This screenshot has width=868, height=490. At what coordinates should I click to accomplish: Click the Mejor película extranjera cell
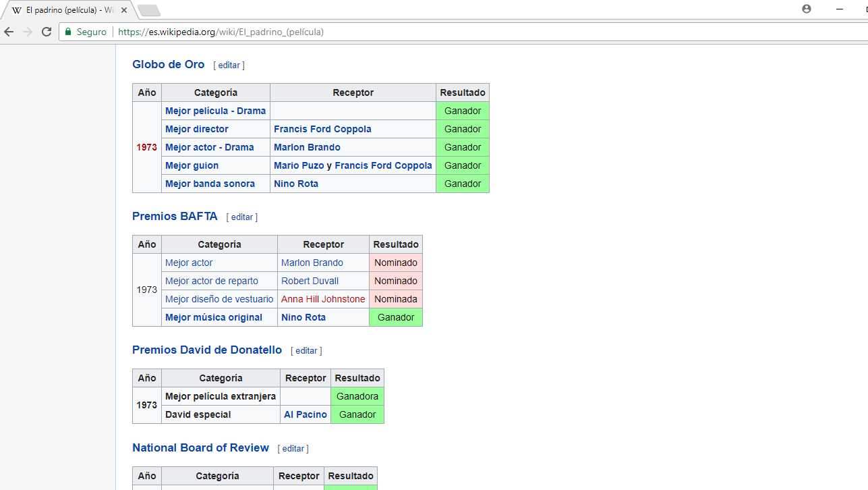point(221,396)
